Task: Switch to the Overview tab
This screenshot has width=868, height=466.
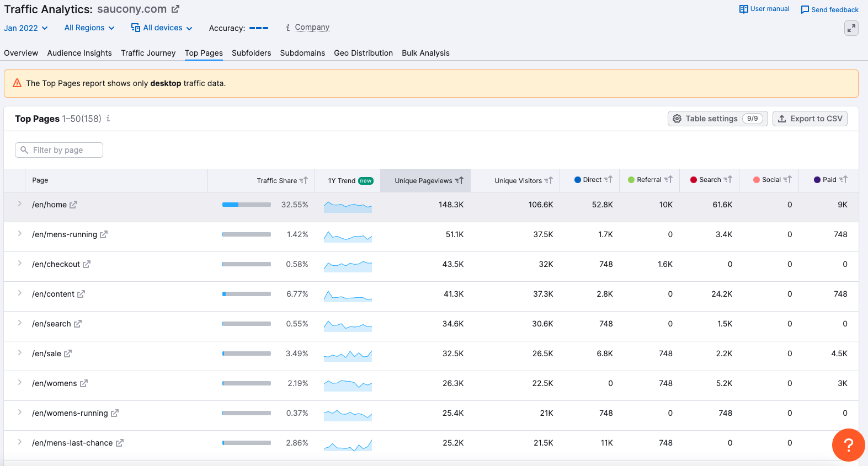Action: pos(21,53)
